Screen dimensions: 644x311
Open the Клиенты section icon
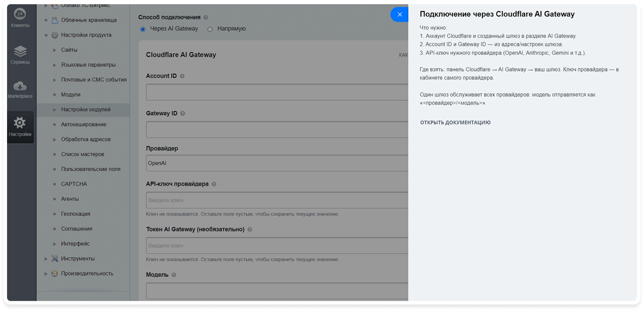tap(20, 14)
